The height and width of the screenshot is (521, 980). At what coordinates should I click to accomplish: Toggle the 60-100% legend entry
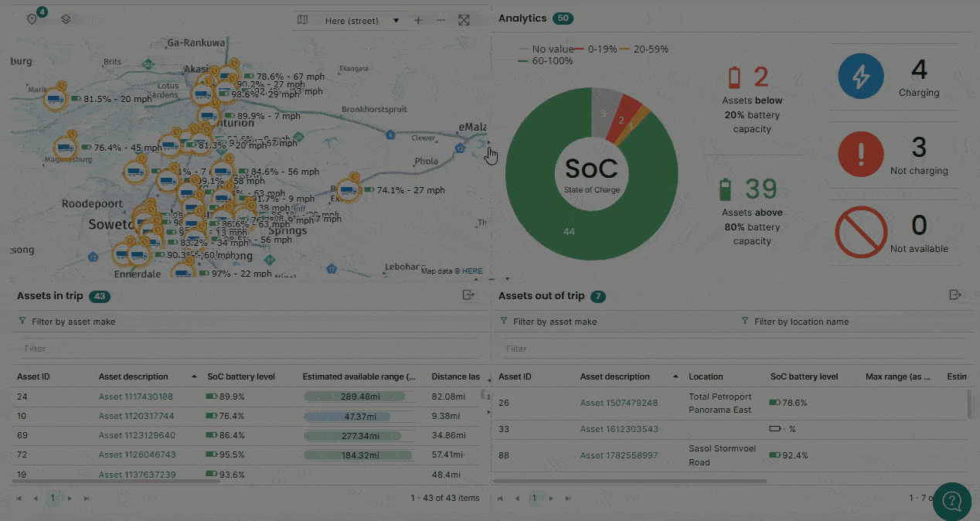[x=546, y=60]
